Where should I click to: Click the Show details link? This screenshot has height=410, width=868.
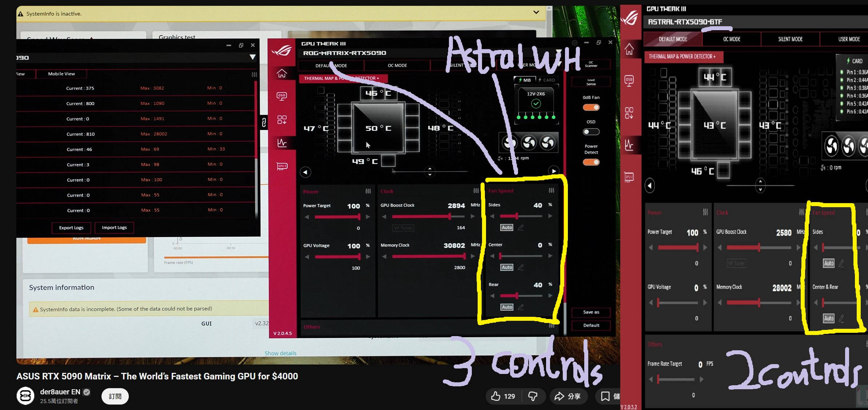[x=280, y=353]
